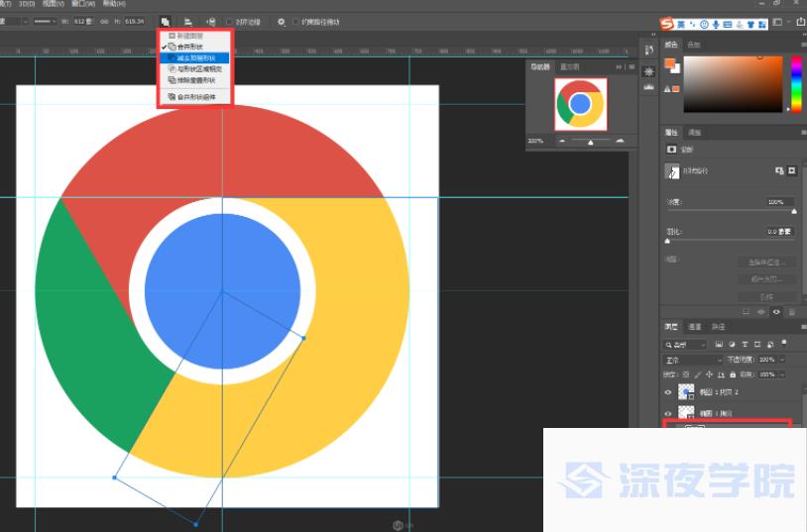Choose 减去顶层形状 in path operations menu
The height and width of the screenshot is (532, 807).
pos(194,57)
